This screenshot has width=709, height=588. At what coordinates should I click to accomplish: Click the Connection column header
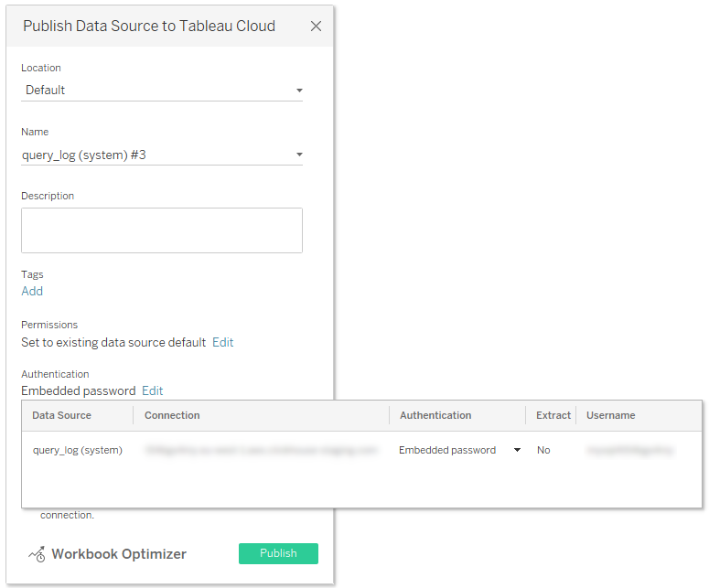coord(172,415)
